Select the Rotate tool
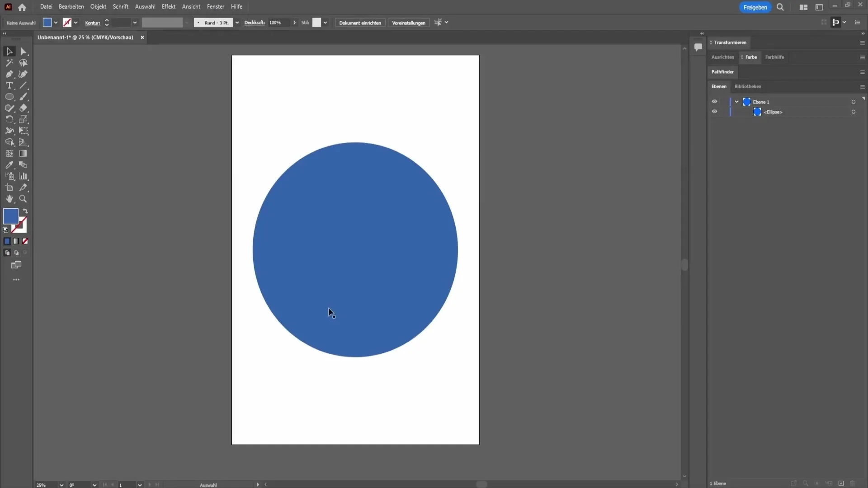868x488 pixels. [x=9, y=119]
